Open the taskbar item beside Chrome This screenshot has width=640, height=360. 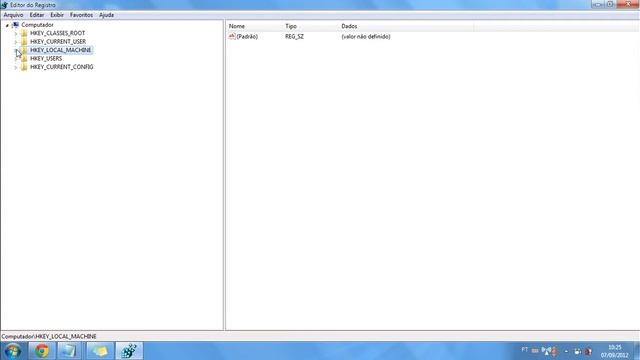pyautogui.click(x=69, y=351)
